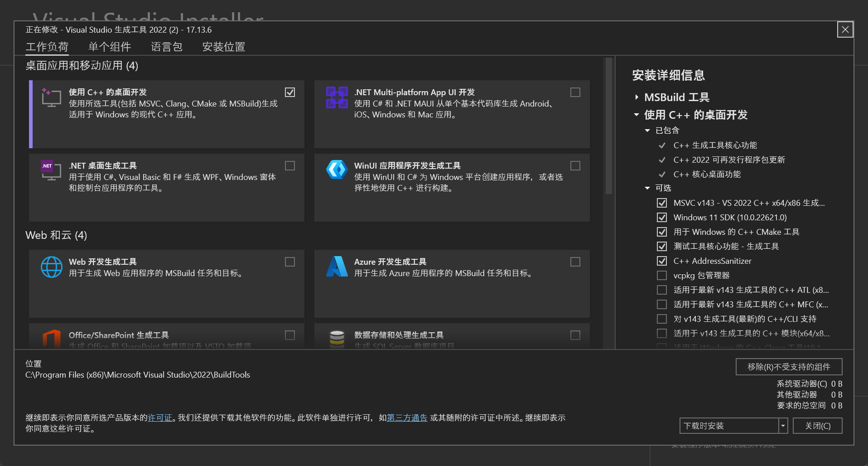Click the Web 开发生成工具 globe icon

click(51, 267)
